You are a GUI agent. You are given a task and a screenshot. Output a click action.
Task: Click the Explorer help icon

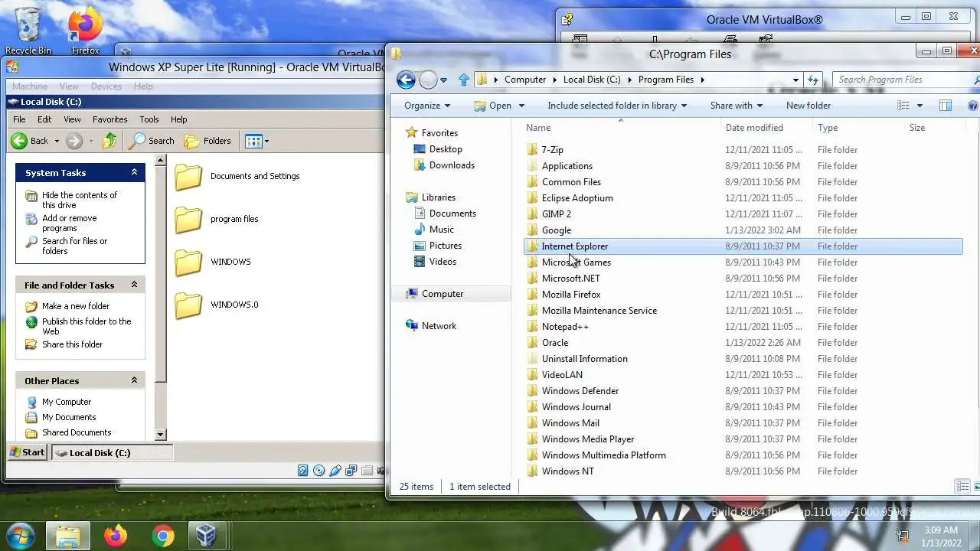pyautogui.click(x=972, y=106)
